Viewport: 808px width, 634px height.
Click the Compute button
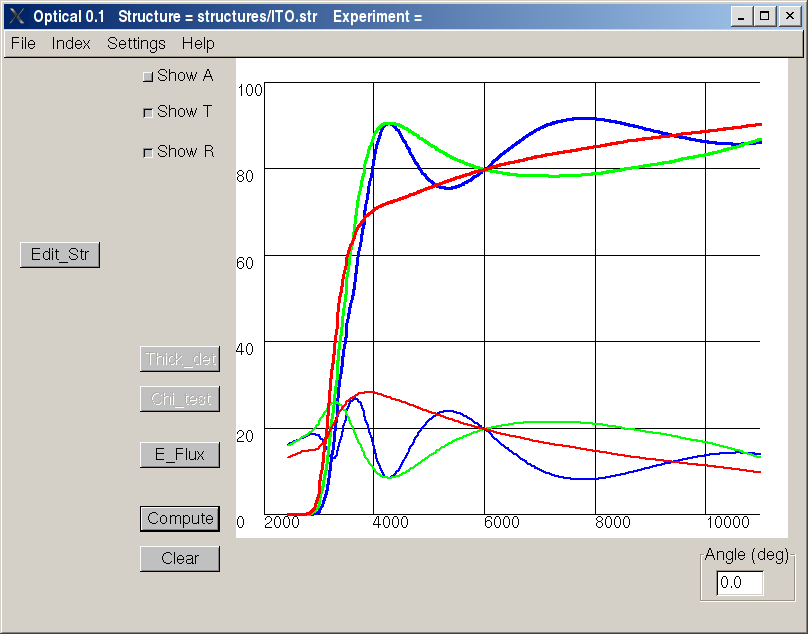[180, 519]
